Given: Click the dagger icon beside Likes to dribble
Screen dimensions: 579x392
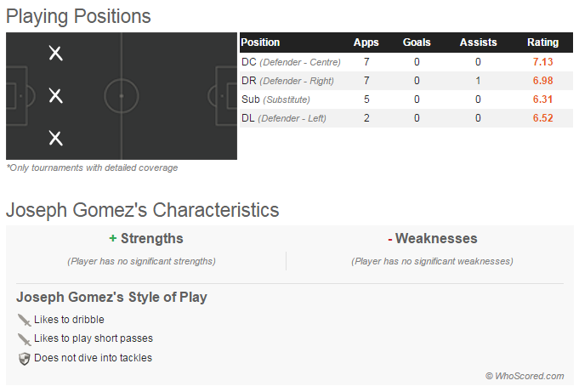Looking at the screenshot, I should point(24,321).
